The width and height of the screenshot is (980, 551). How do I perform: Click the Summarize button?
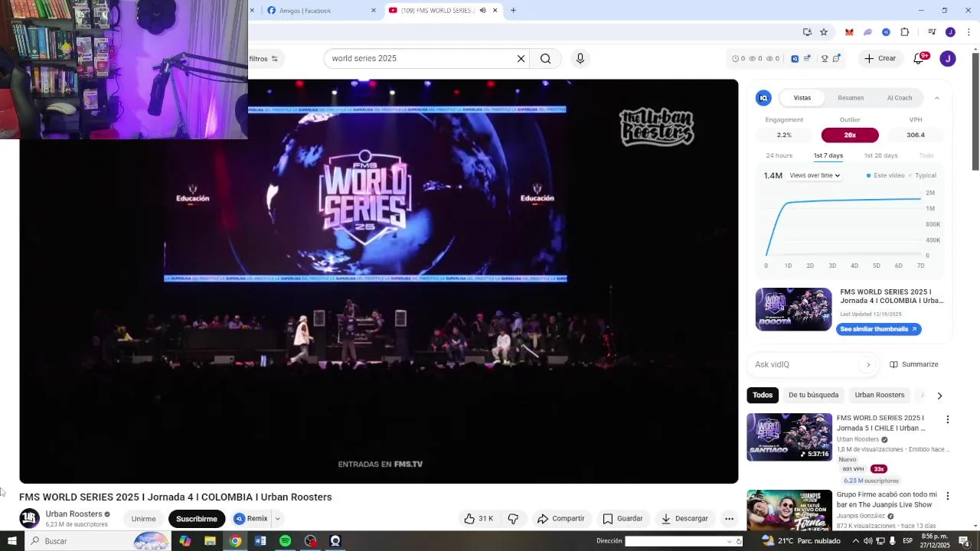913,364
